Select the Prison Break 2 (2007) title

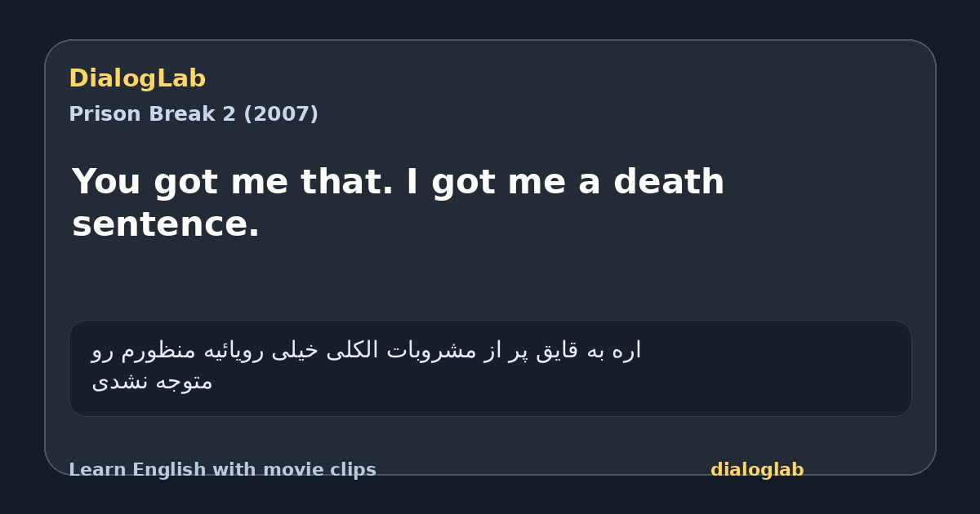(x=194, y=114)
